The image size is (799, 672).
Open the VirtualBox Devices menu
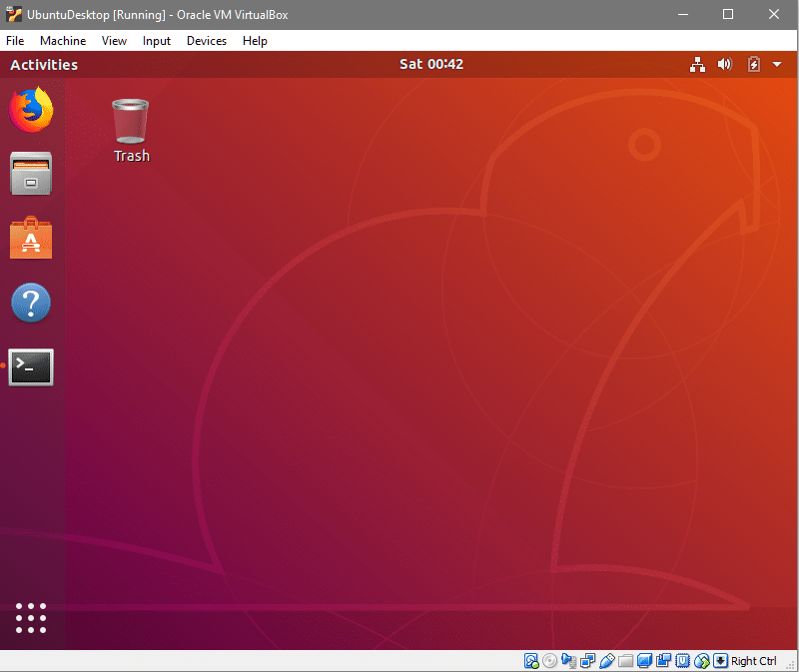tap(207, 41)
